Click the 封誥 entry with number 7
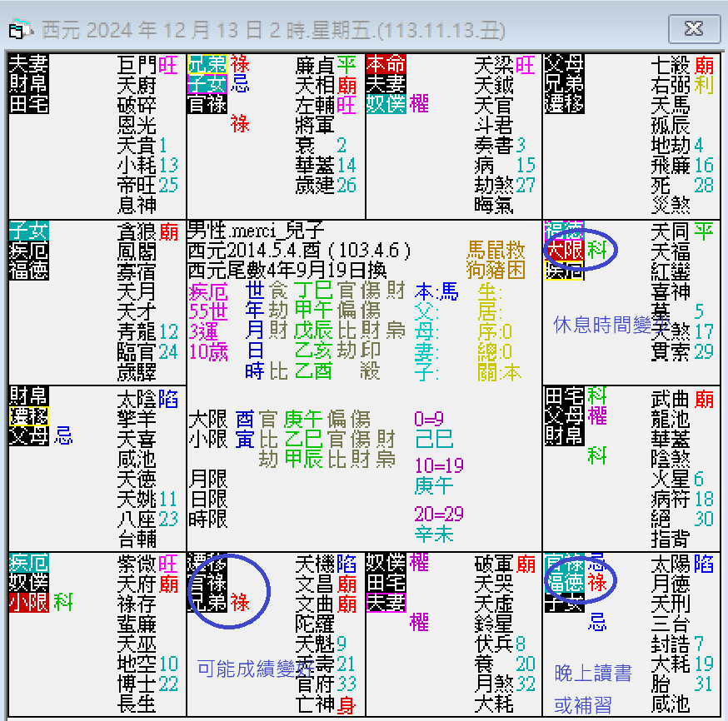Viewport: 728px width, 721px height. (677, 644)
